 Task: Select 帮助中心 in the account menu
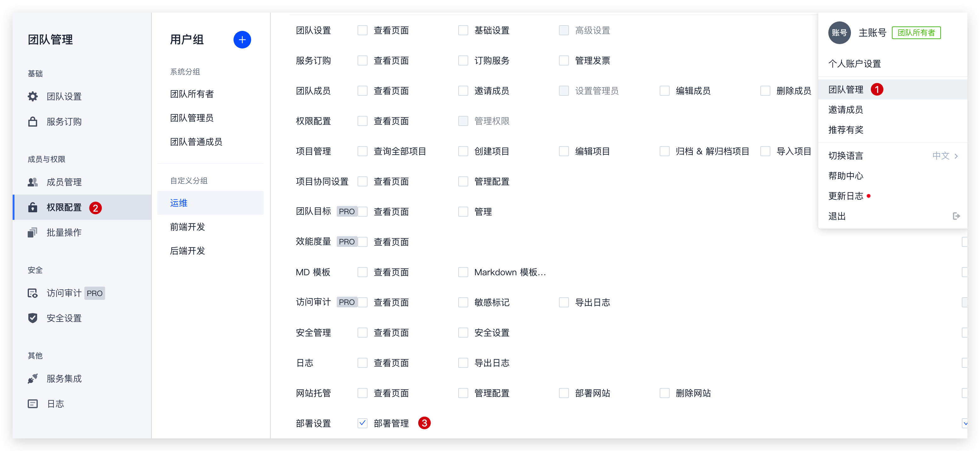pos(846,176)
